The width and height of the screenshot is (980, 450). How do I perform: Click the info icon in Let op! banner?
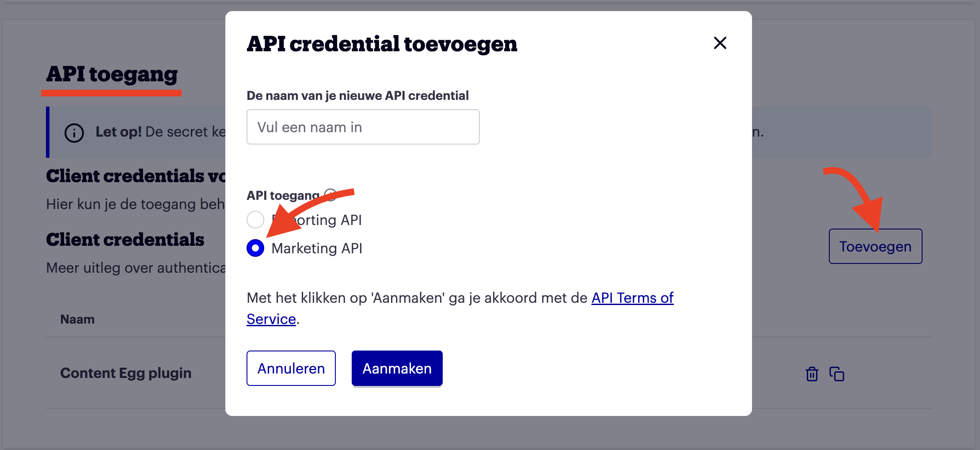tap(74, 133)
